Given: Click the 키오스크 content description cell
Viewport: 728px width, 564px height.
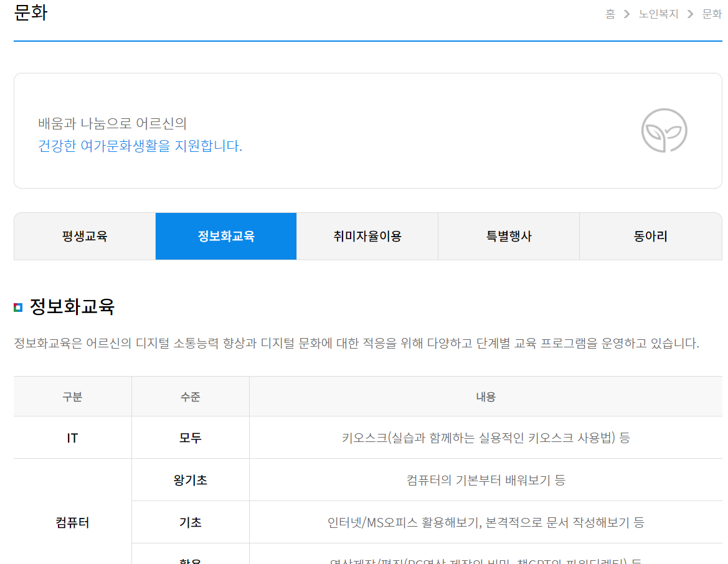Looking at the screenshot, I should 486,438.
